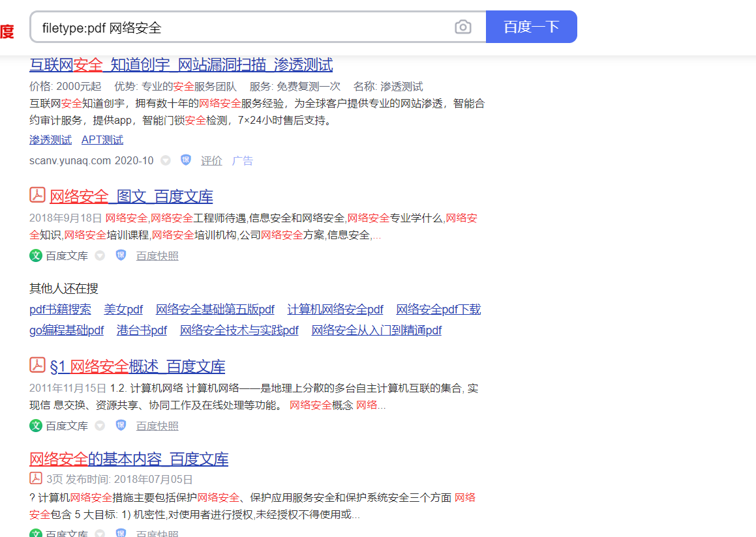This screenshot has width=756, height=537.
Task: Click the 广告 label on first result
Action: pyautogui.click(x=243, y=161)
